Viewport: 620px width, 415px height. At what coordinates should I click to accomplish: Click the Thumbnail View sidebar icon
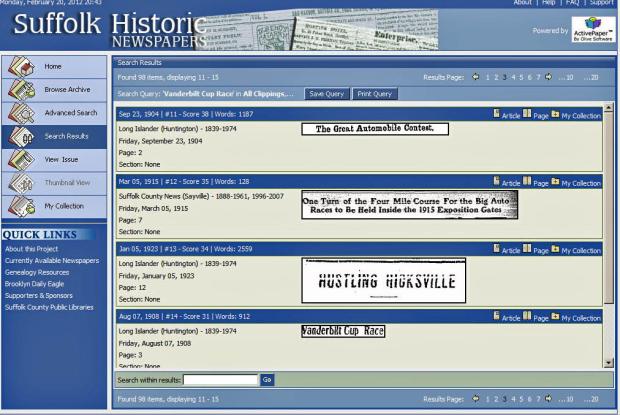[x=21, y=183]
